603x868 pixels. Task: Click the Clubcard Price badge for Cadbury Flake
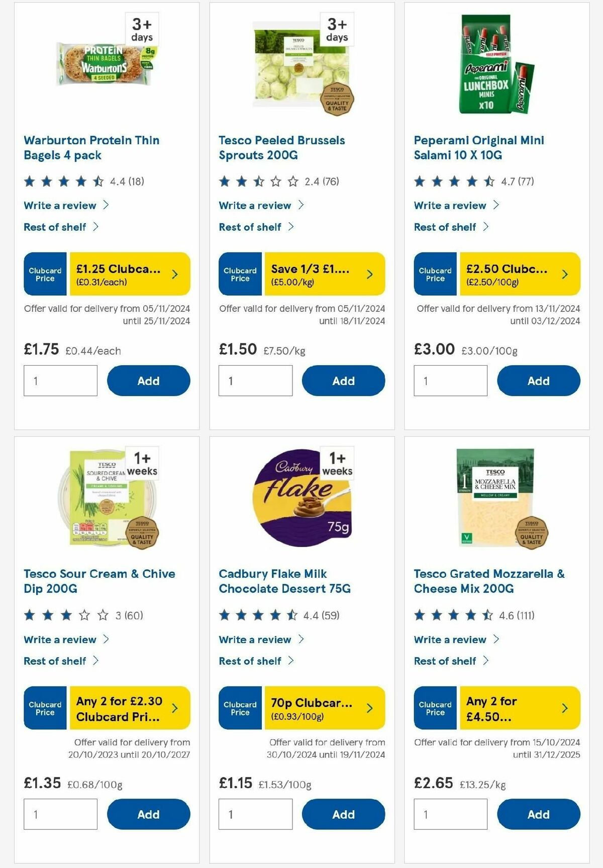pos(240,708)
